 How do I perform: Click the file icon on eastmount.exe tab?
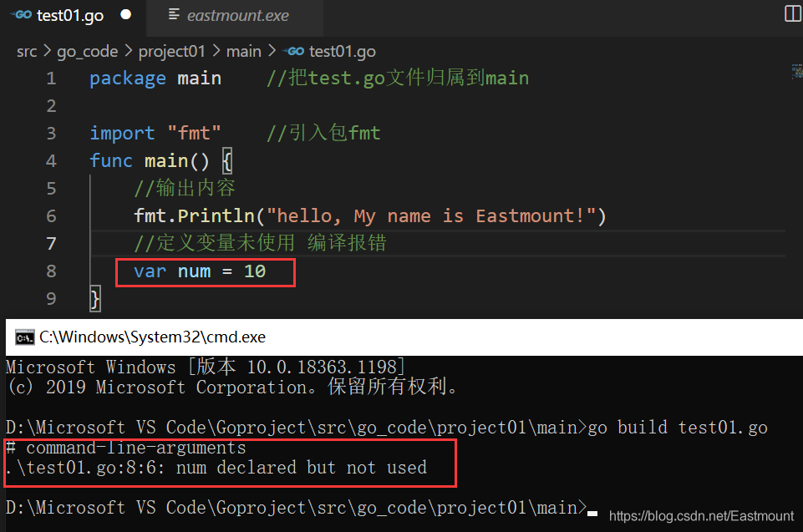coord(174,14)
